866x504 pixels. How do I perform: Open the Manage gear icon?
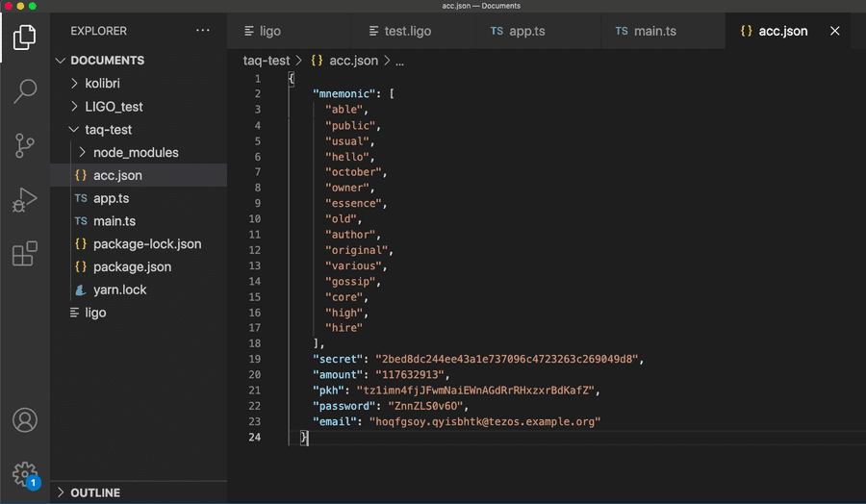[x=25, y=473]
